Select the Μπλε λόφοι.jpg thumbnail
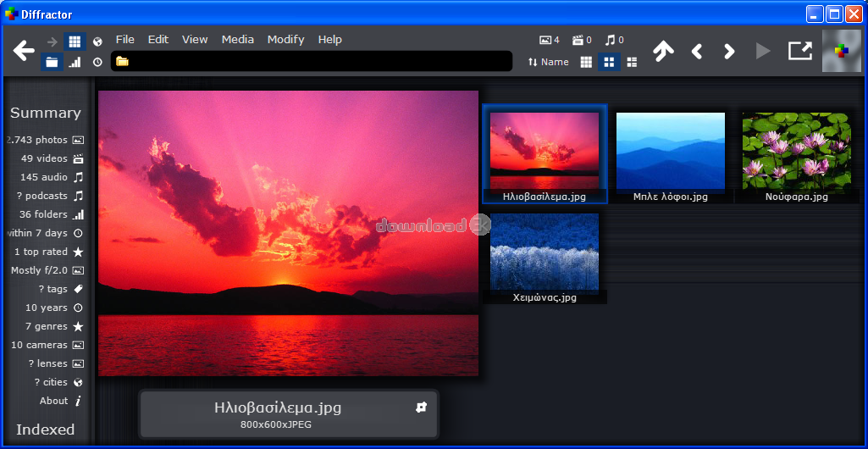The image size is (868, 449). (x=671, y=154)
